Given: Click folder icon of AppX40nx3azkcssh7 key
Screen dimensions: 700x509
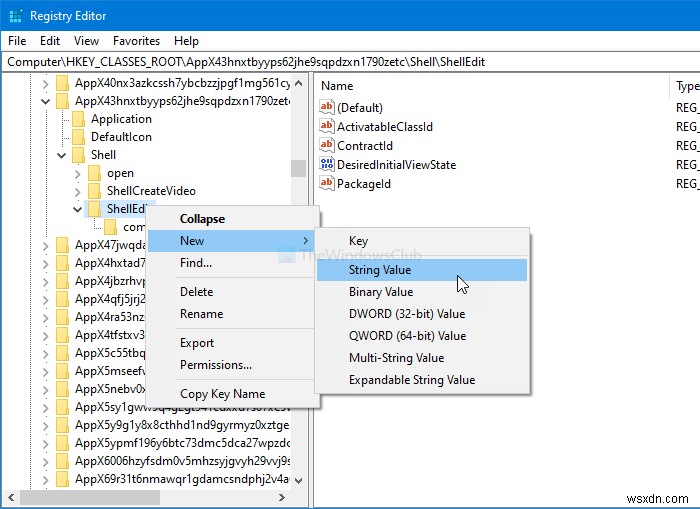Looking at the screenshot, I should 62,83.
